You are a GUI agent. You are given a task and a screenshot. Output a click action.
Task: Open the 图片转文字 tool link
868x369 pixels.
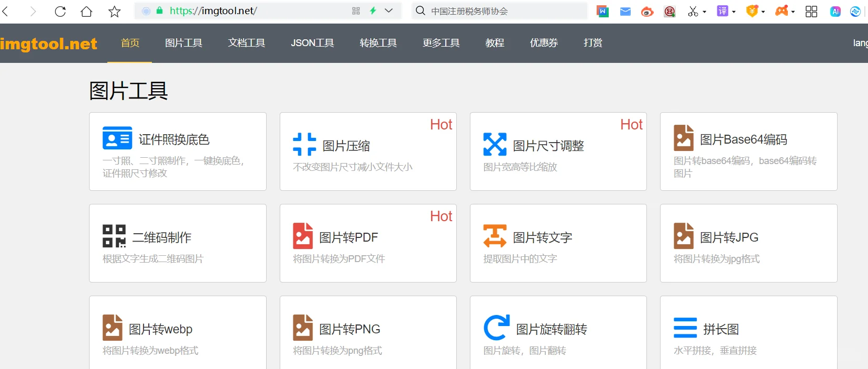click(x=542, y=237)
